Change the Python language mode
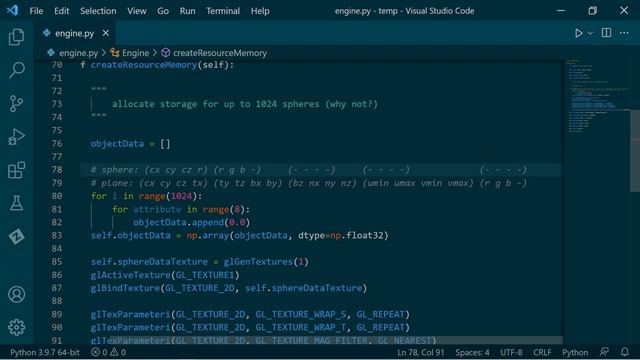Image resolution: width=640 pixels, height=360 pixels. pos(575,352)
